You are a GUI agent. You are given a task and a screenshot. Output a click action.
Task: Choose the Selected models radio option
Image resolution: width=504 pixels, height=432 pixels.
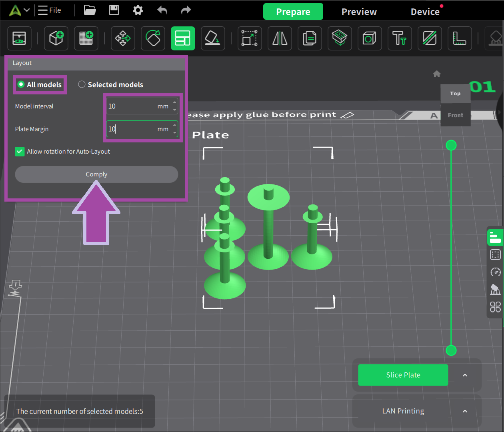(82, 84)
